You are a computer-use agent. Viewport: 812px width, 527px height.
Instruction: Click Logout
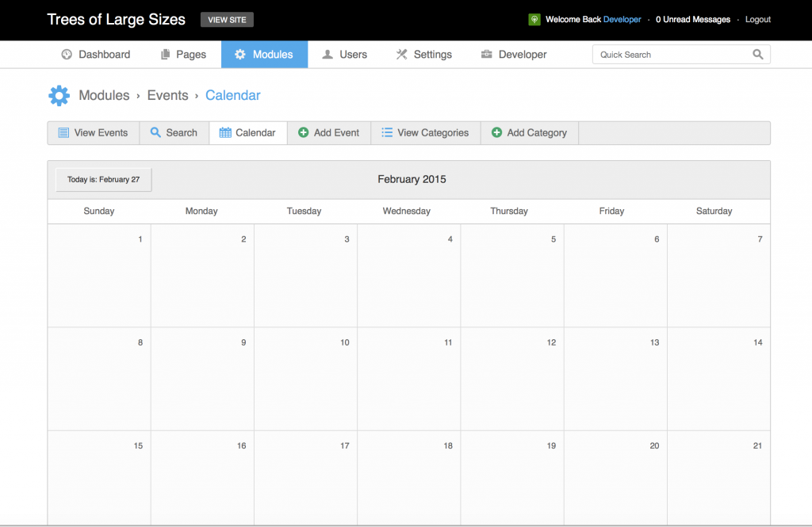coord(757,20)
